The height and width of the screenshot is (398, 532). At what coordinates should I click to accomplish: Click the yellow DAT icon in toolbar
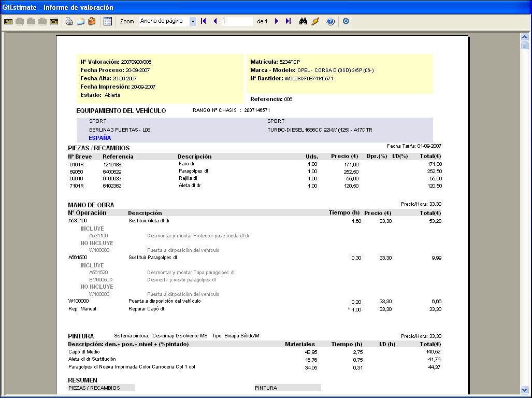53,22
